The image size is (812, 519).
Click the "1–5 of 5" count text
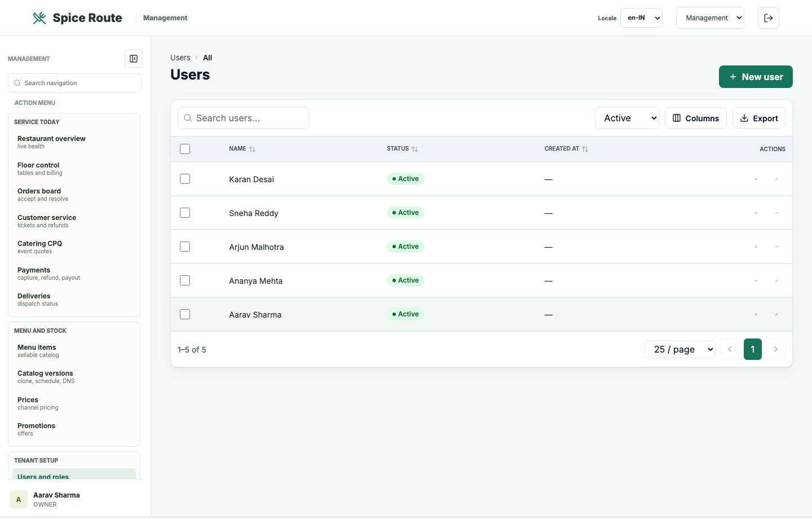[x=192, y=350]
